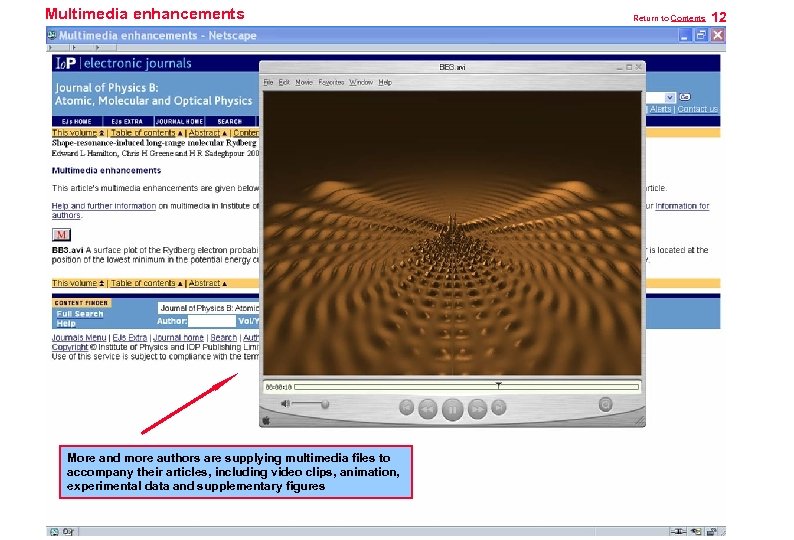Screen dimensions: 794x540
Task: Click the 'Multimedia enhancements' heading text
Action: click(x=106, y=170)
